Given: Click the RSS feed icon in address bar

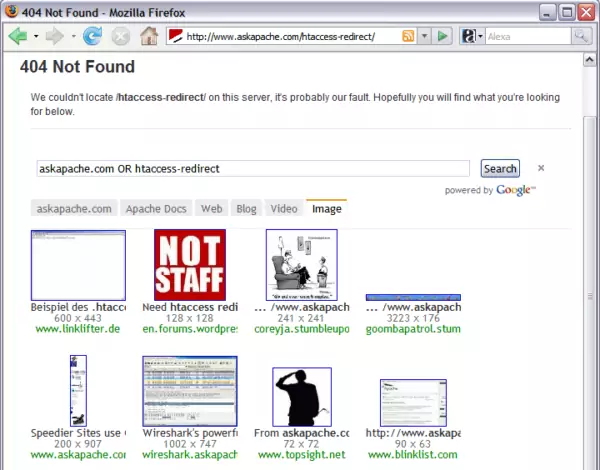Looking at the screenshot, I should click(408, 36).
